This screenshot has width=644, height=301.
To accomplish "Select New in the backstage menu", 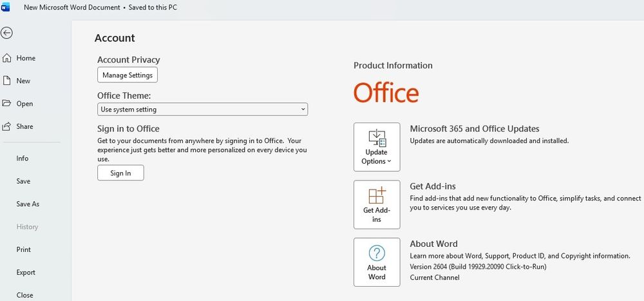I will (23, 81).
